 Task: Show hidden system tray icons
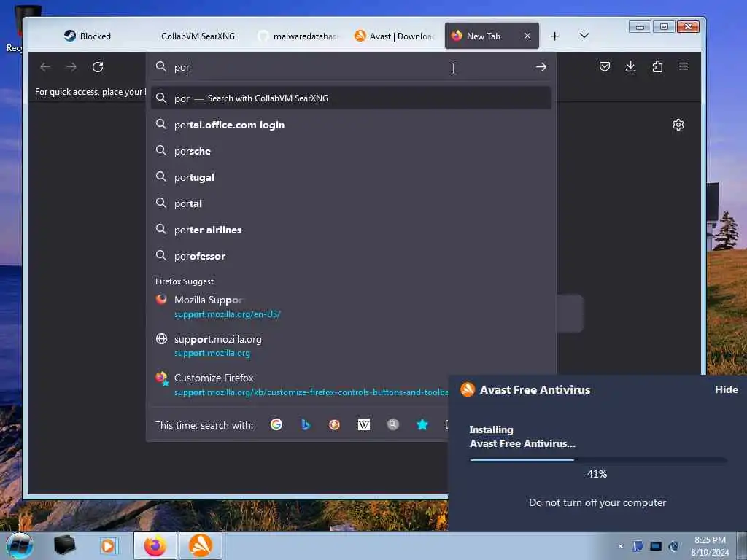coord(620,546)
